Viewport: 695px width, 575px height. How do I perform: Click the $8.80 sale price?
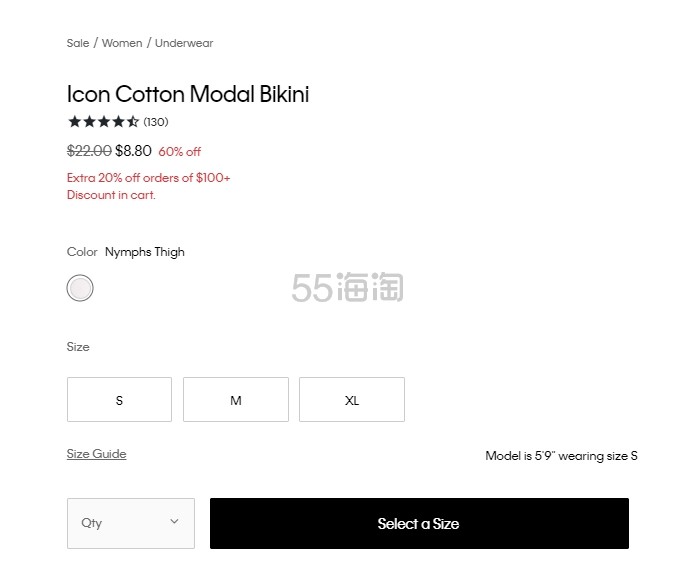pos(133,151)
